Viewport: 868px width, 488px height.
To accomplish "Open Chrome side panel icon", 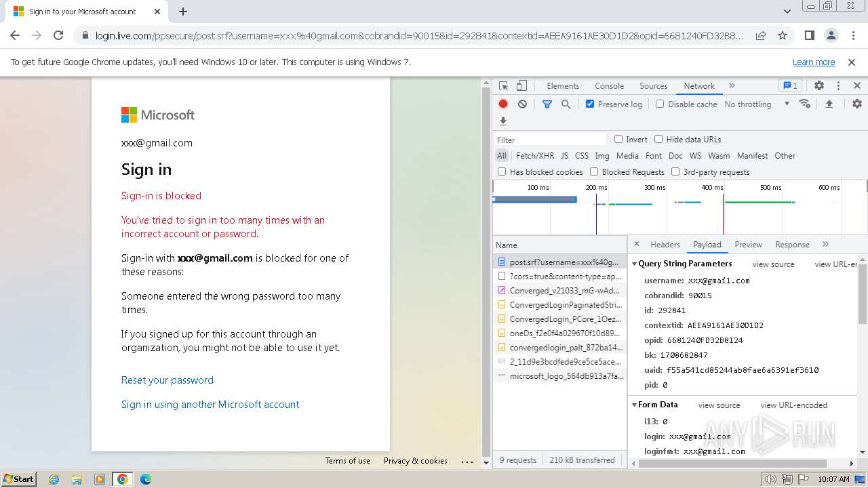I will pyautogui.click(x=809, y=35).
